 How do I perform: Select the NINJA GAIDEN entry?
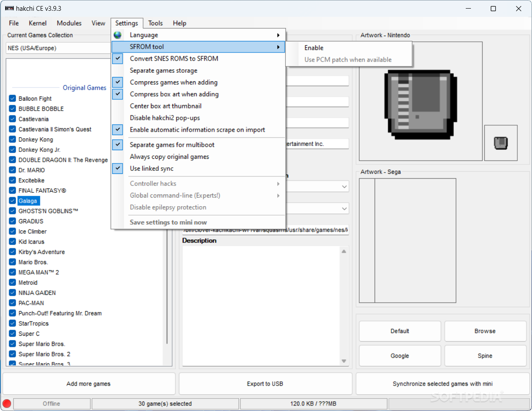click(37, 293)
